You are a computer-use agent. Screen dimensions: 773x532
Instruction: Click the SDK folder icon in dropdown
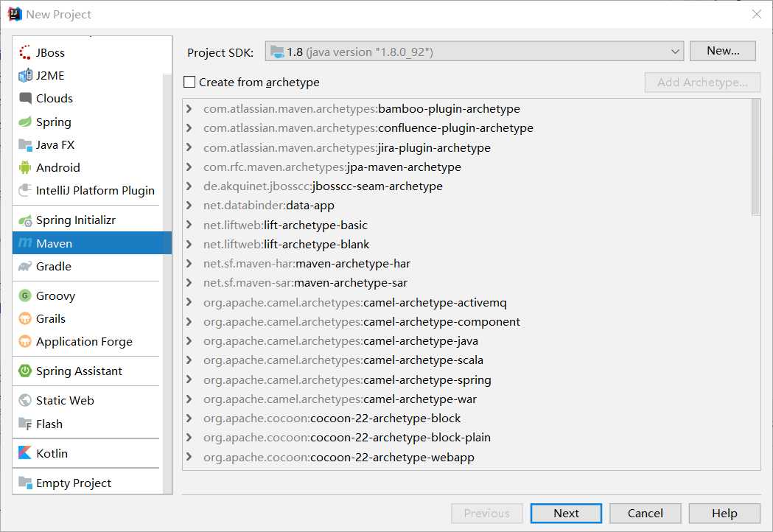point(278,52)
